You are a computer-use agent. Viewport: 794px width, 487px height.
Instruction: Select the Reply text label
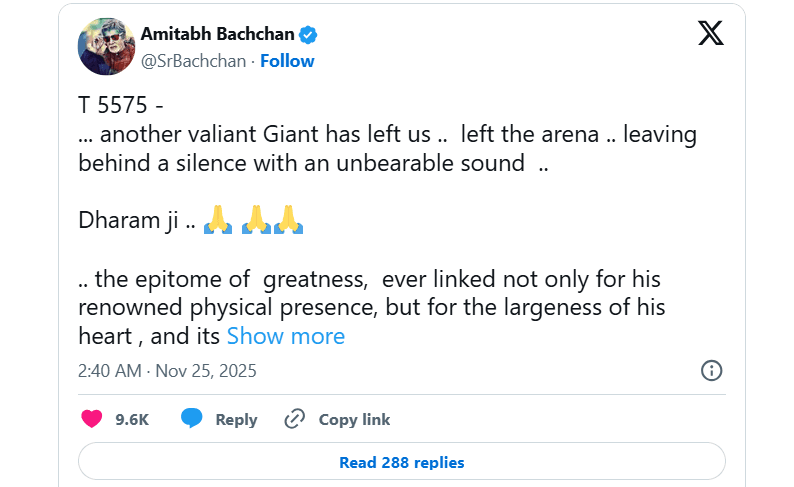[236, 420]
